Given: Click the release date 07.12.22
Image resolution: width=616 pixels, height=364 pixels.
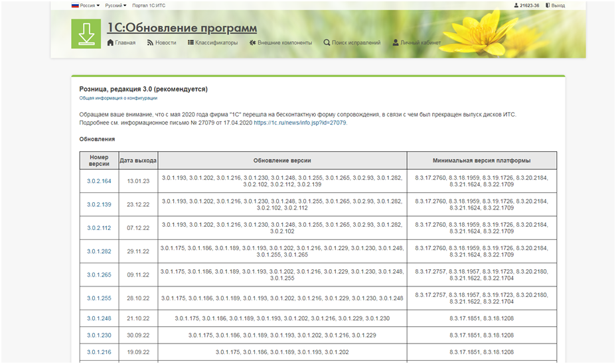Looking at the screenshot, I should click(x=138, y=228).
